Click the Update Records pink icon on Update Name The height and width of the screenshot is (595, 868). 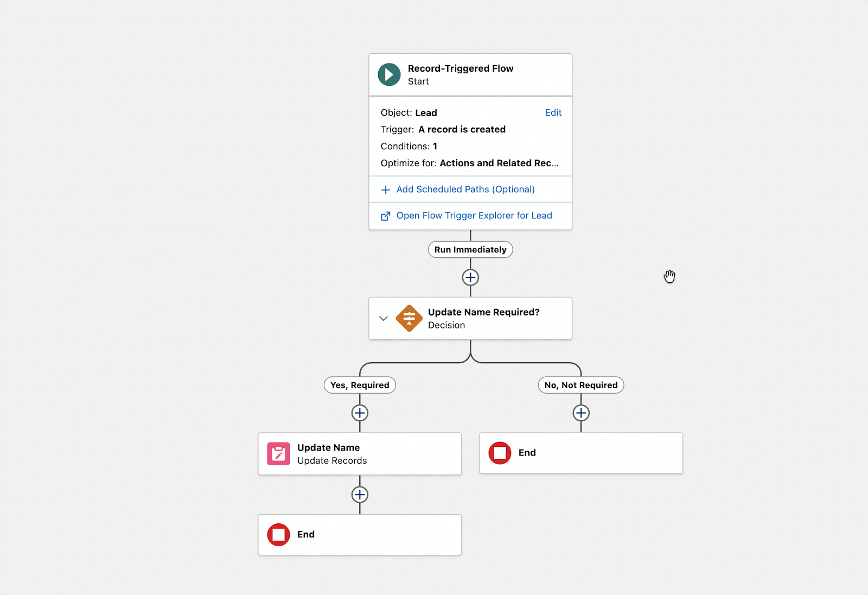tap(278, 453)
